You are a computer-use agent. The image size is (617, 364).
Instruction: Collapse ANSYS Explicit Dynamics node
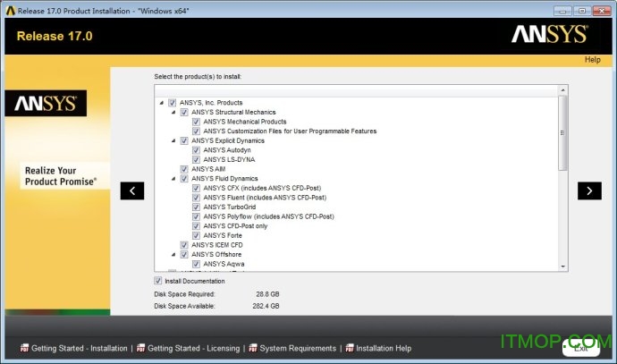coord(173,140)
